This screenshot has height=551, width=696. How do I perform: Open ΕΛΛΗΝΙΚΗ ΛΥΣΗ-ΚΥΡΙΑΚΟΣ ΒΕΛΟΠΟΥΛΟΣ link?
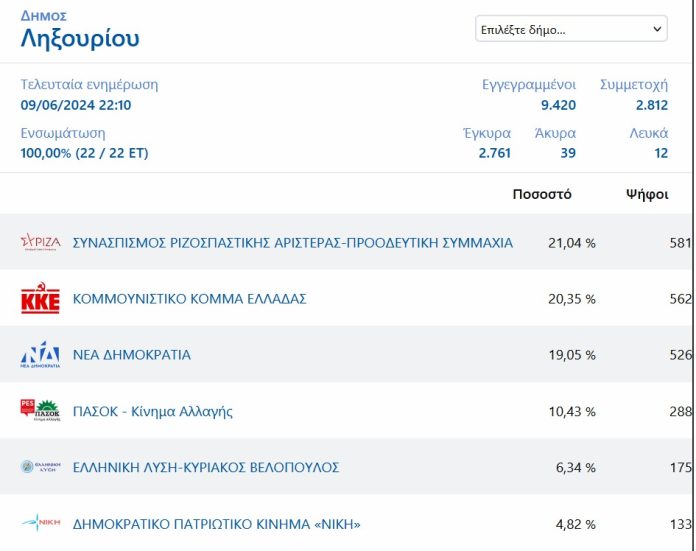(x=206, y=468)
